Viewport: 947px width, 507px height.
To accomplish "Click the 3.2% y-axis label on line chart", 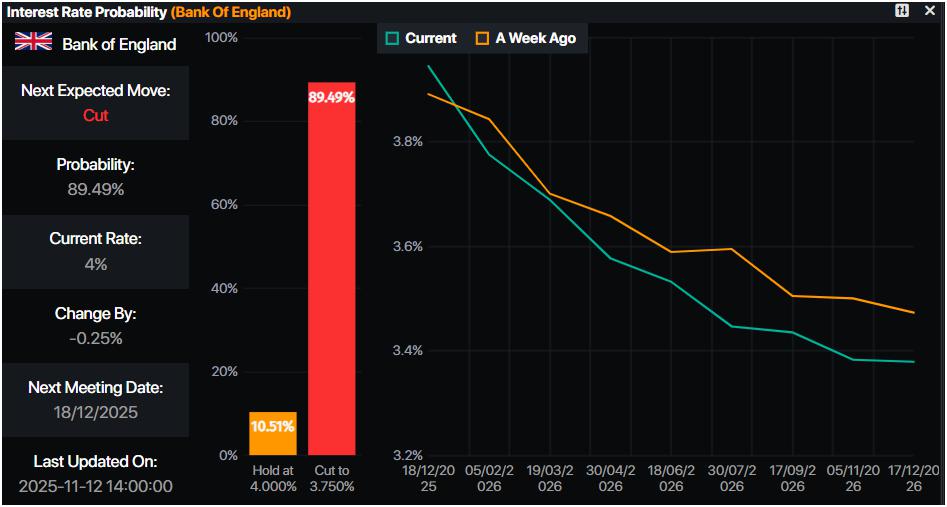I will tap(408, 456).
